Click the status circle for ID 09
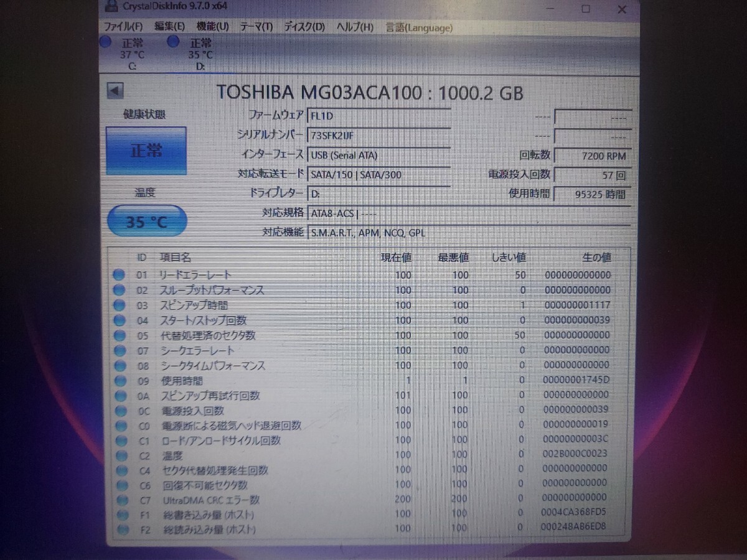The width and height of the screenshot is (747, 560). pos(120,380)
